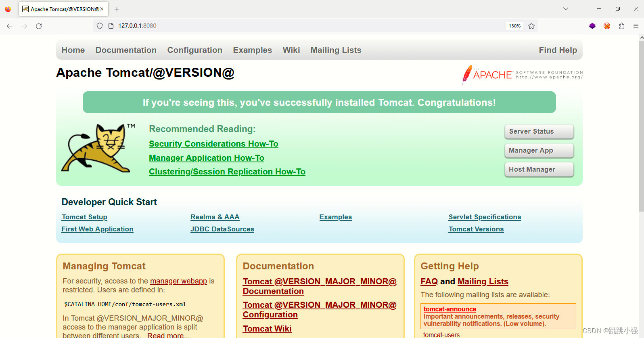Image resolution: width=644 pixels, height=338 pixels.
Task: Open Mailing Lists in the navigation bar
Action: [x=336, y=50]
